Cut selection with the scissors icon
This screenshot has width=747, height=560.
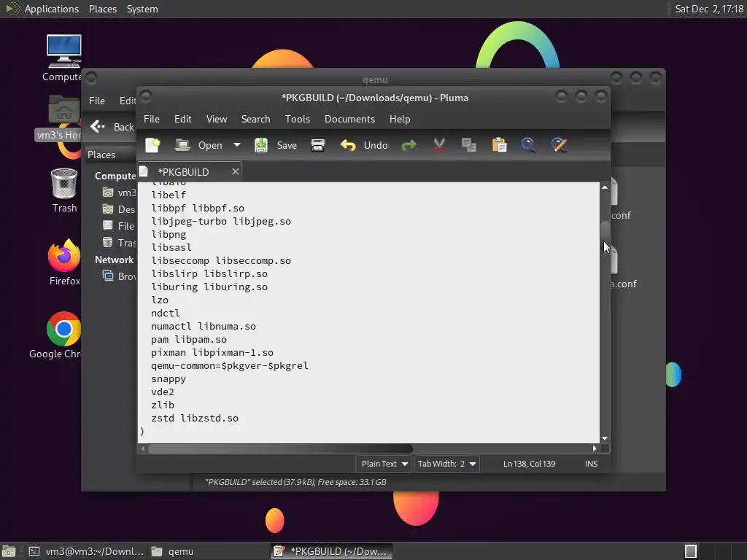click(439, 145)
